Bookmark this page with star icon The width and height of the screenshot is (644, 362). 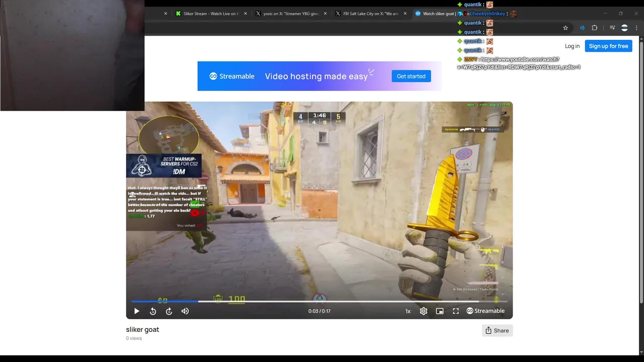(566, 28)
